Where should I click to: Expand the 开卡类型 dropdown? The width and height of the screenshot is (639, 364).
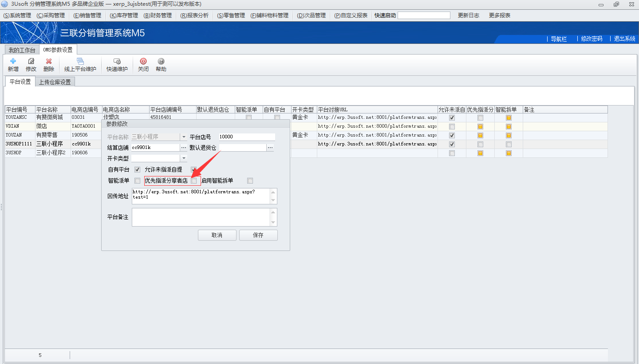pos(184,158)
